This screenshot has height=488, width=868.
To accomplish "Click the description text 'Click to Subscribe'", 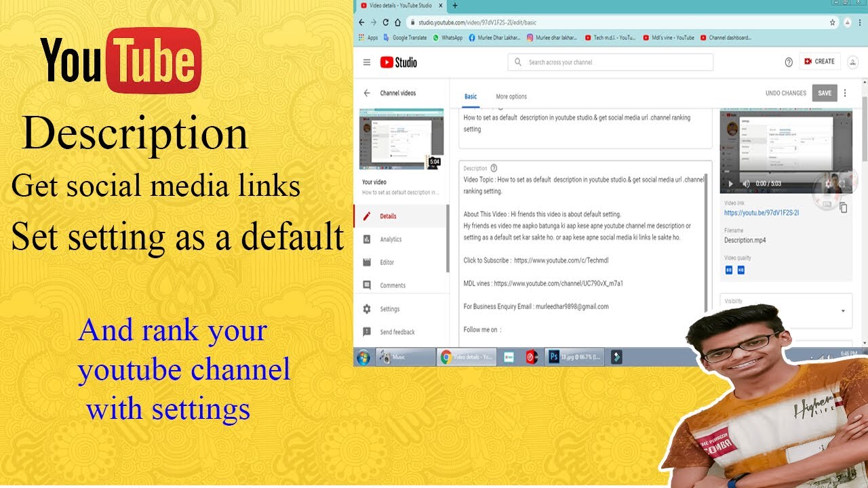I will [487, 260].
